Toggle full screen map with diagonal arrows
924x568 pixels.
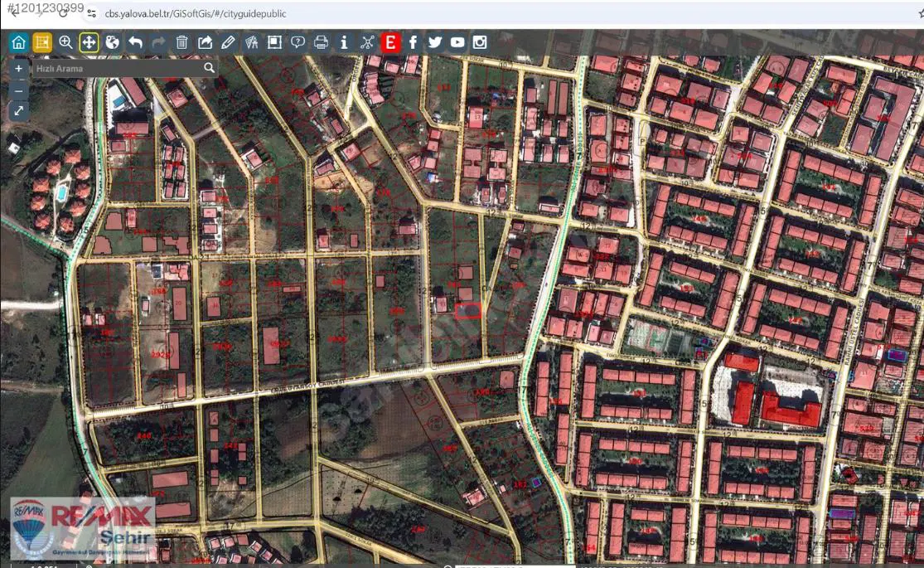coord(19,111)
